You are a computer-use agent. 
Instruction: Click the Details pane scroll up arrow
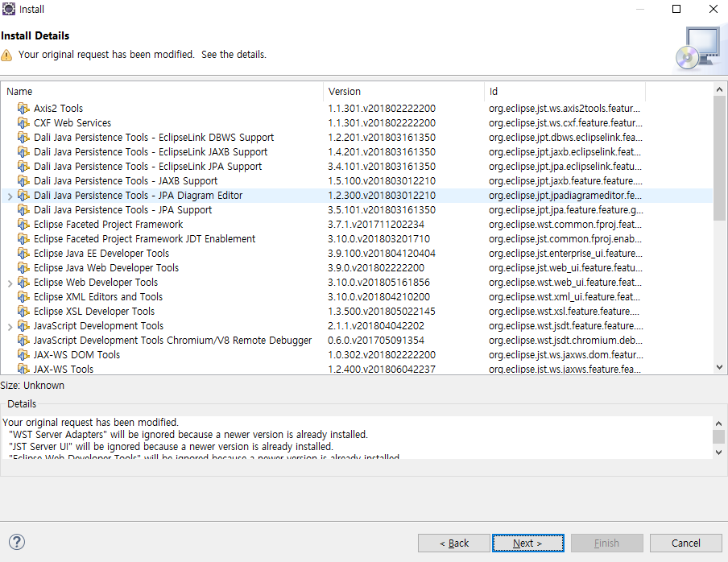point(718,424)
